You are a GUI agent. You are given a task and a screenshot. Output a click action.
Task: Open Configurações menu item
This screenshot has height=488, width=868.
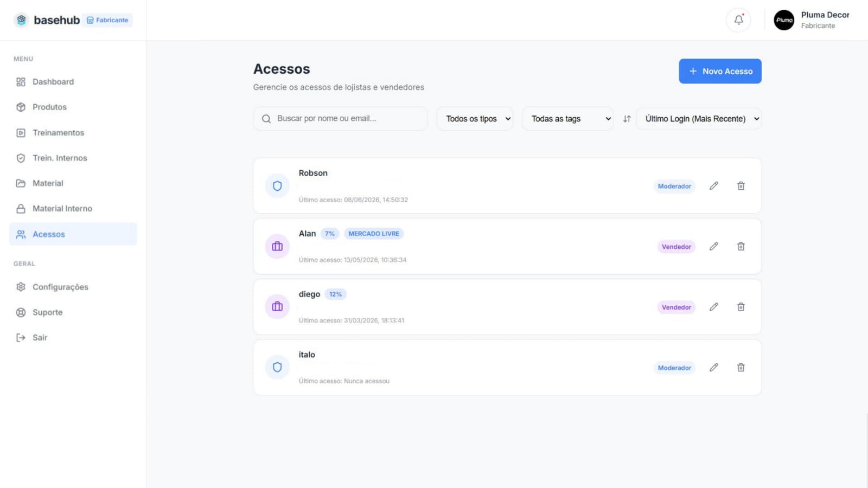click(73, 287)
